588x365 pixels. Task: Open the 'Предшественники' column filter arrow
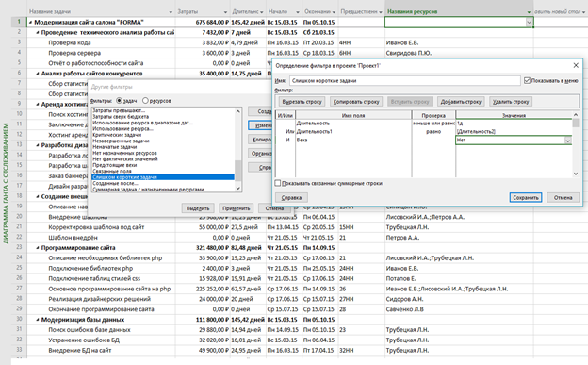click(x=381, y=12)
